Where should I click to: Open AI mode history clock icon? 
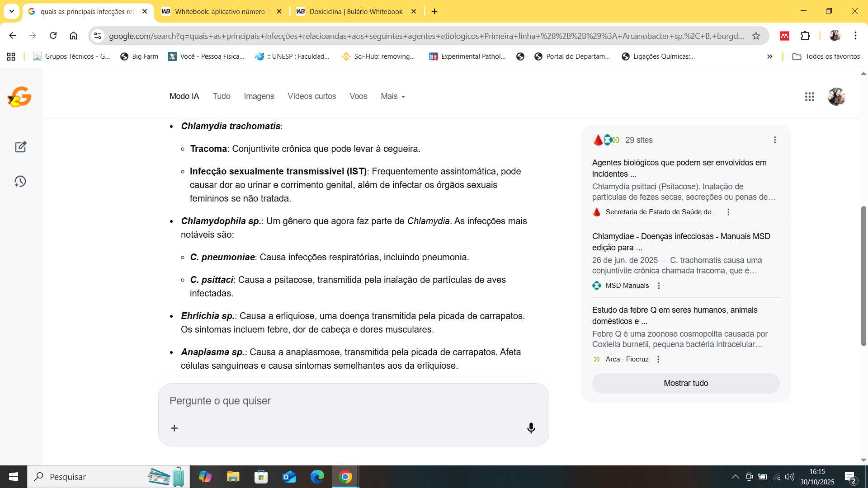(x=20, y=182)
